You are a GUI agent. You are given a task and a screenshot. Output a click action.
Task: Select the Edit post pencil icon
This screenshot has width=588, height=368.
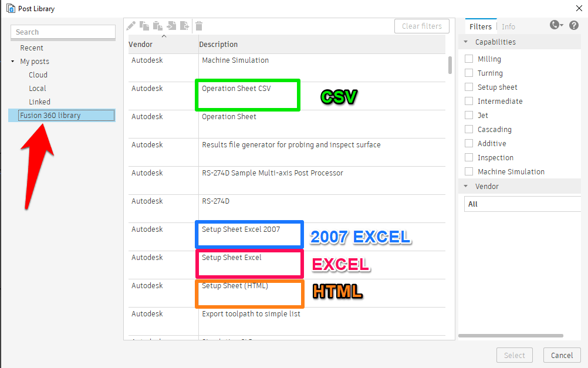point(131,25)
